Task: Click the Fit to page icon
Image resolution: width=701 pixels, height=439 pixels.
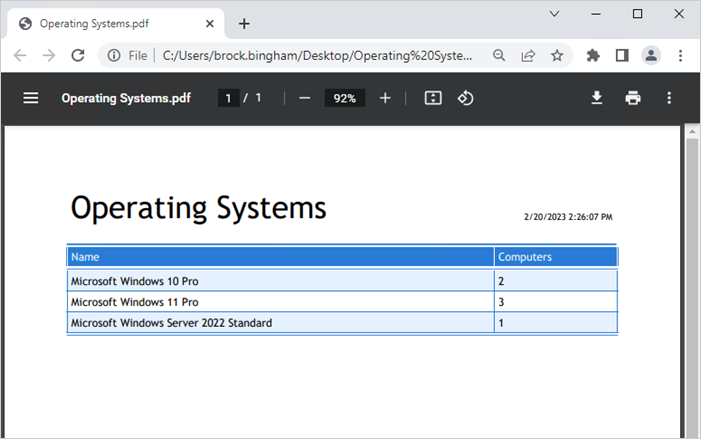Action: pos(433,98)
